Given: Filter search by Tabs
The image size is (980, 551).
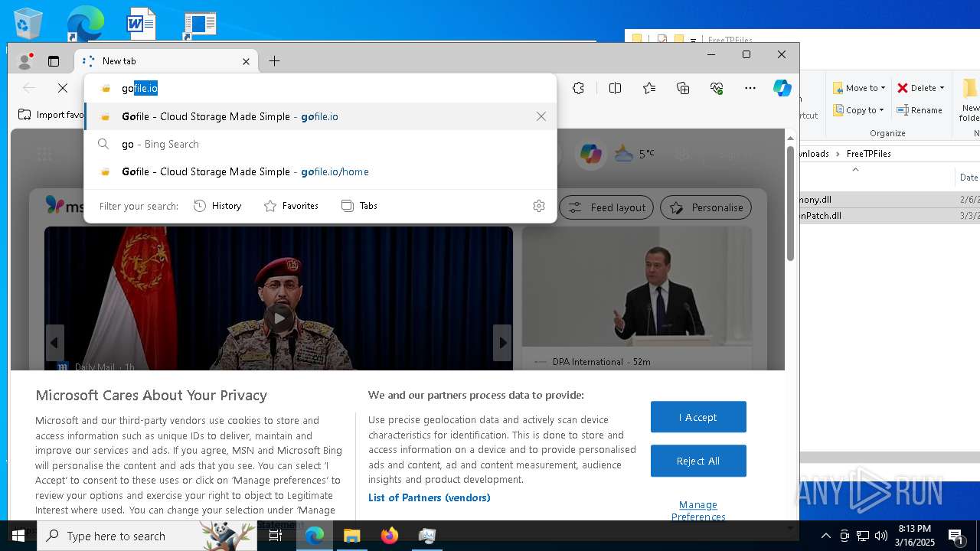Looking at the screenshot, I should point(359,206).
